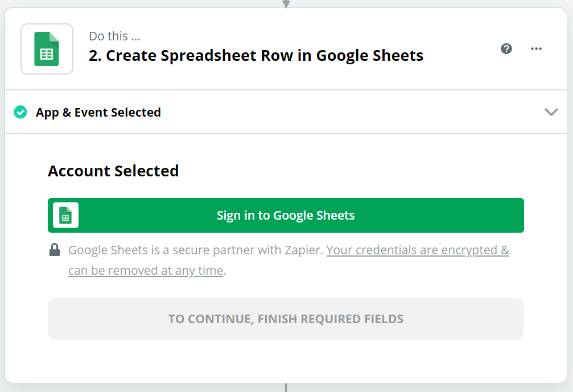Click the downward arrow connector above the step card
573x392 pixels.
pyautogui.click(x=286, y=4)
